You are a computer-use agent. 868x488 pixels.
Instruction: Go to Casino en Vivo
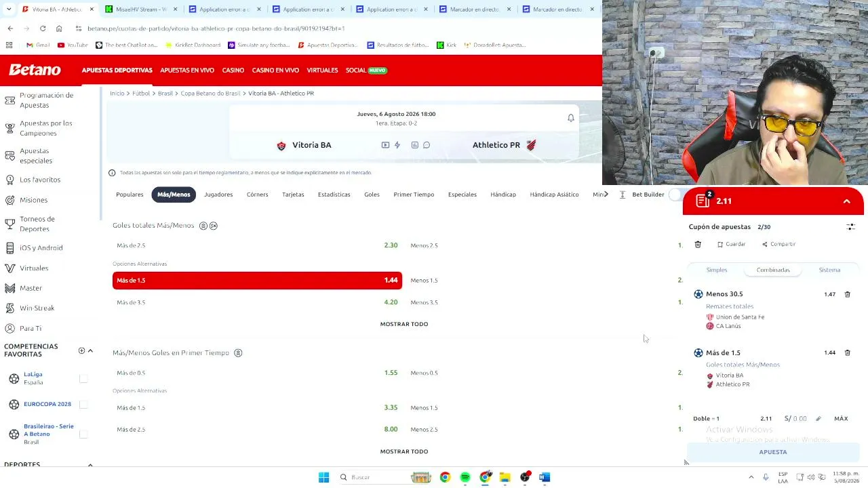[275, 70]
